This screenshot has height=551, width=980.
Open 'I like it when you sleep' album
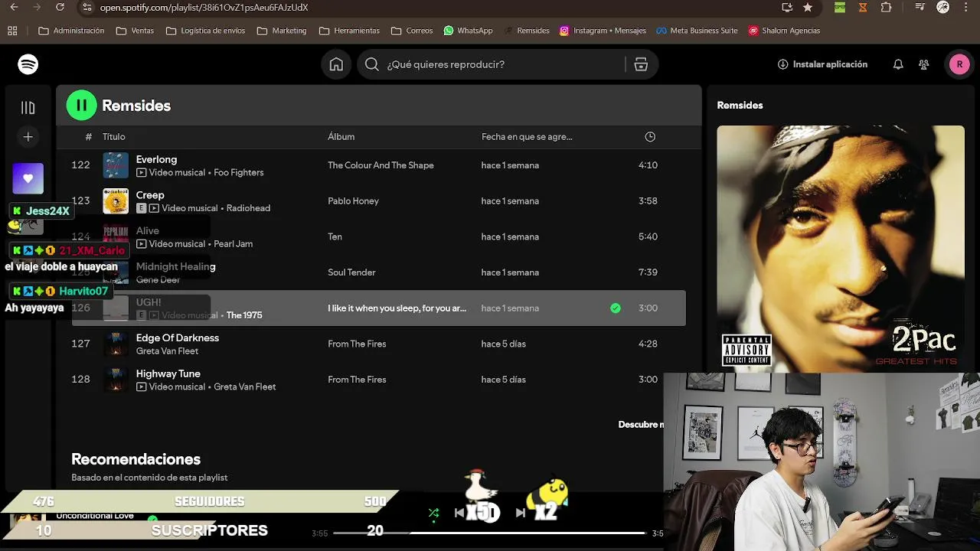[397, 308]
